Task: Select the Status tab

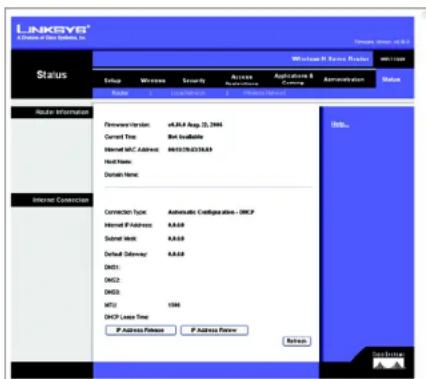Action: point(391,79)
